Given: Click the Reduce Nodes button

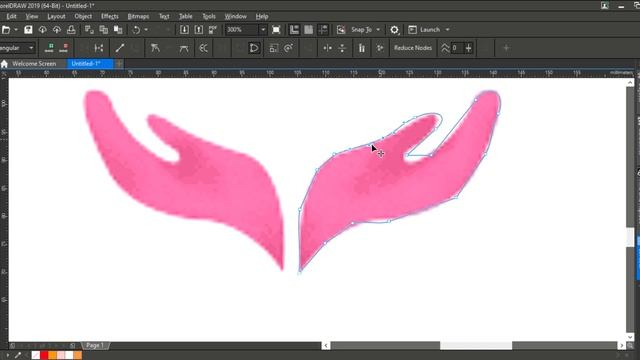Looking at the screenshot, I should tap(413, 48).
